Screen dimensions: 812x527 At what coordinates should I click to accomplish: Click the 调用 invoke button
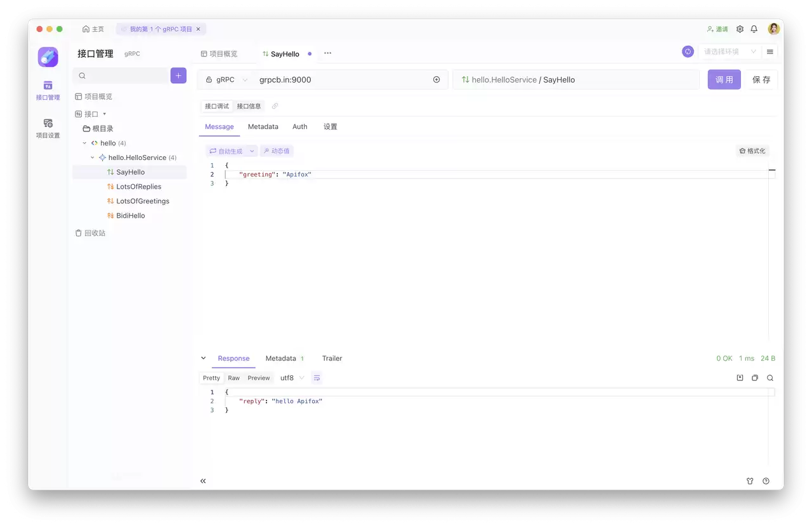pyautogui.click(x=724, y=79)
